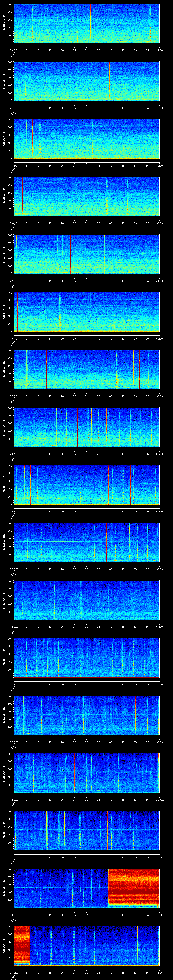View the spectrogram panel starting at 18:00:00

(x=86, y=831)
